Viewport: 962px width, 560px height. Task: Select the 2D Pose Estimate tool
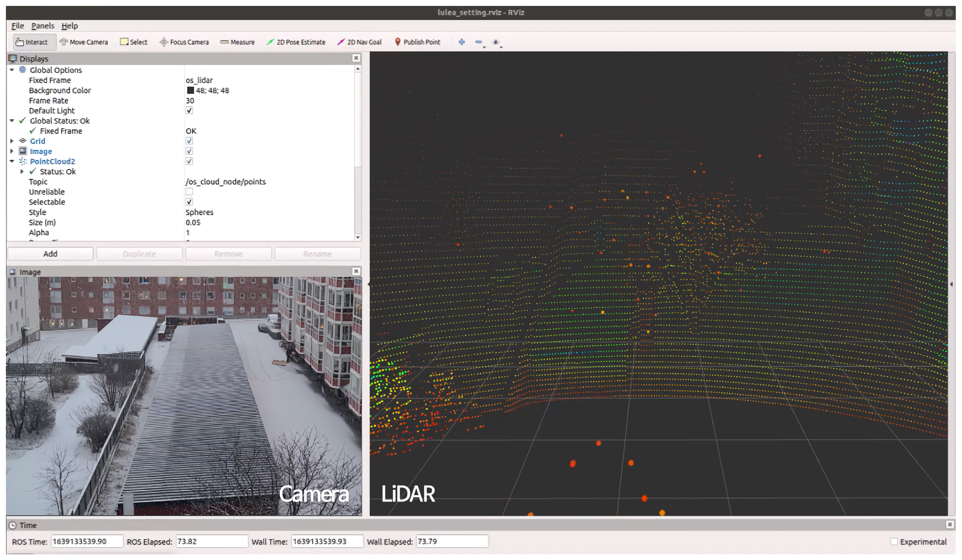point(296,42)
